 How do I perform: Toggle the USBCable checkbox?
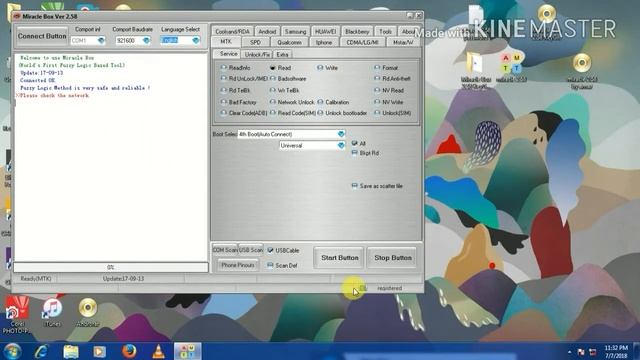click(270, 250)
